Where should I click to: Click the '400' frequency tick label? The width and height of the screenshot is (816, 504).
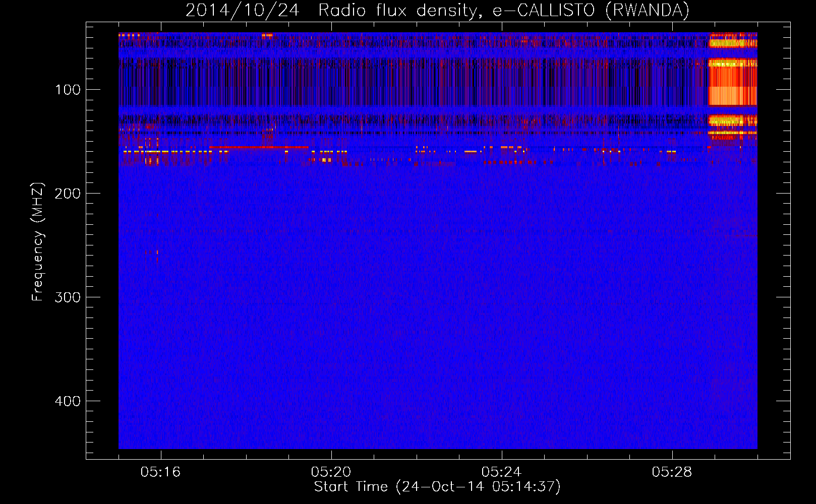coord(68,401)
